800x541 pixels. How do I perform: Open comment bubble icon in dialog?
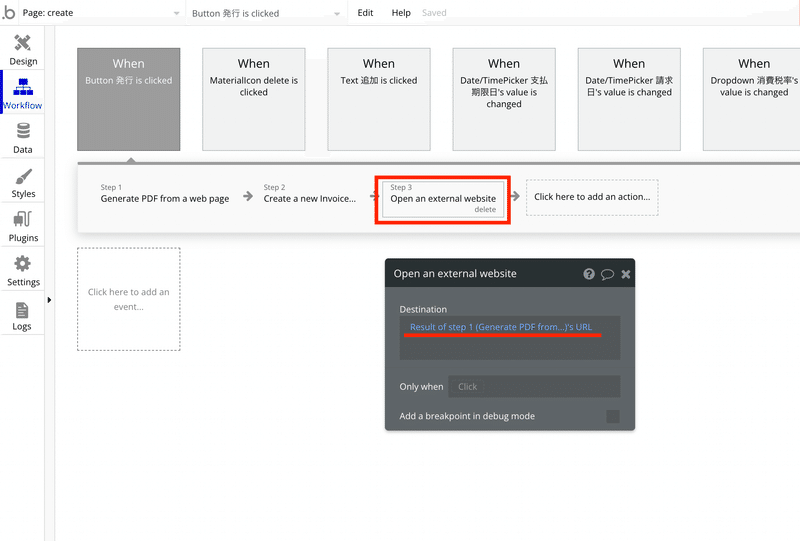click(x=607, y=274)
